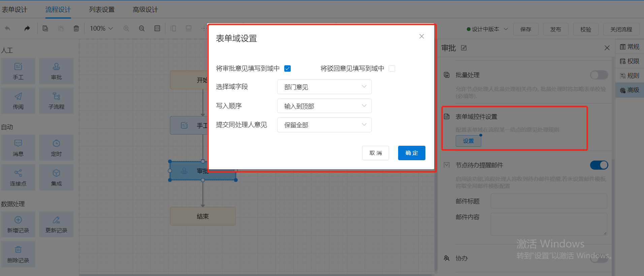Image resolution: width=644 pixels, height=276 pixels.
Task: Close the 表单域设置 dialog with X
Action: pyautogui.click(x=421, y=36)
